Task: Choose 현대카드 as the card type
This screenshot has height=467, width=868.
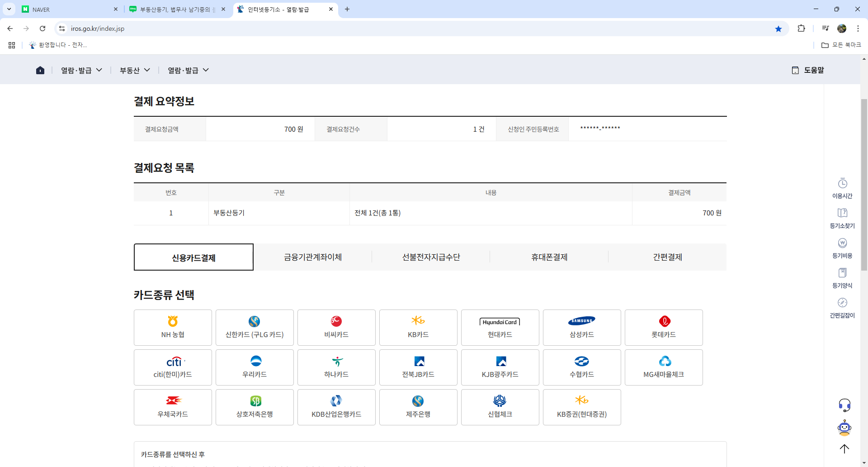Action: coord(500,328)
